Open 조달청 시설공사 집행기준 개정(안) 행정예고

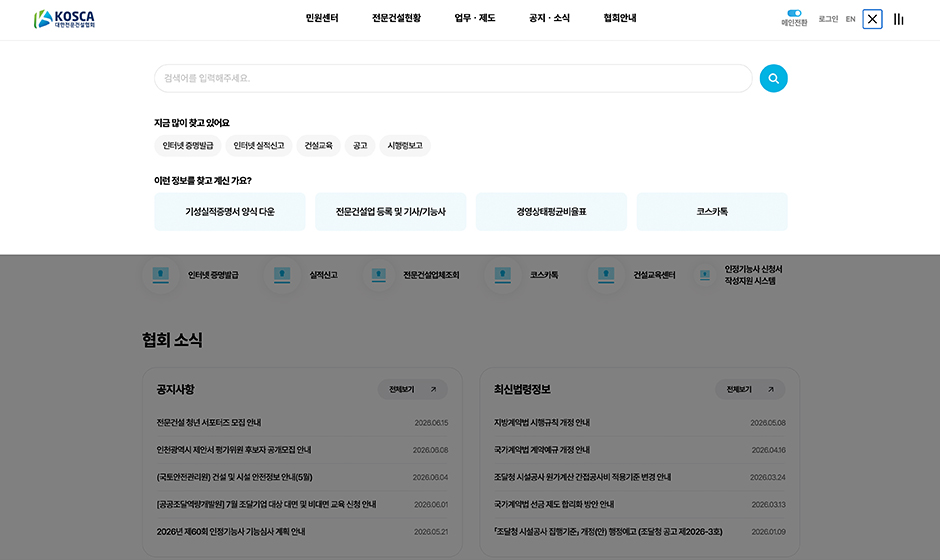608,532
